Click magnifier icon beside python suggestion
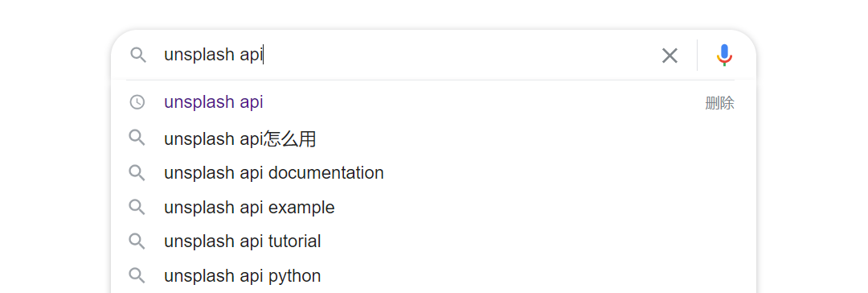Viewport: 868px width, 293px height. [x=137, y=276]
